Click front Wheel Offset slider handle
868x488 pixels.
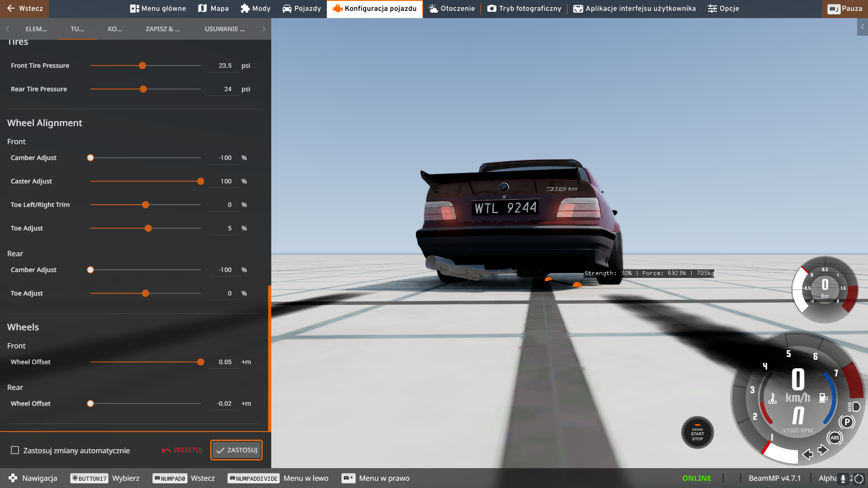[x=201, y=362]
